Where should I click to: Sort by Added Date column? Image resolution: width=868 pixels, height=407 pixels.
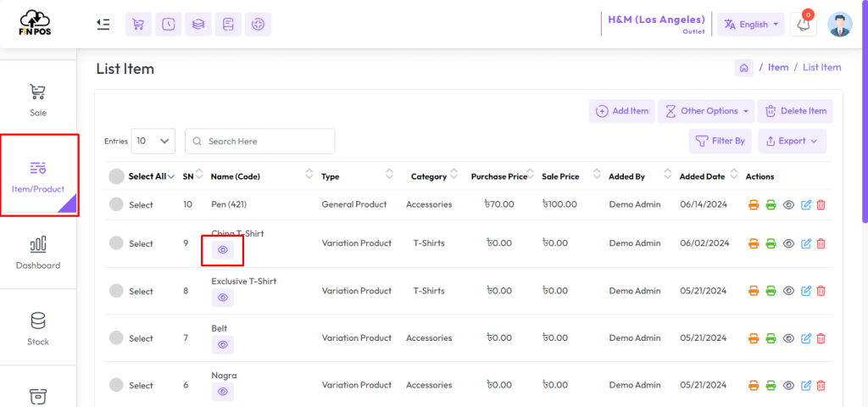(734, 174)
